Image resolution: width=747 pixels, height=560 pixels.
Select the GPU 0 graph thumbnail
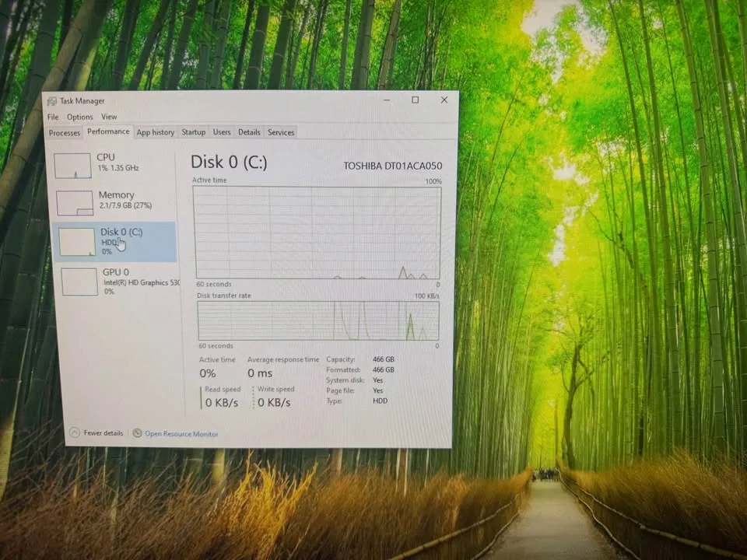[79, 281]
